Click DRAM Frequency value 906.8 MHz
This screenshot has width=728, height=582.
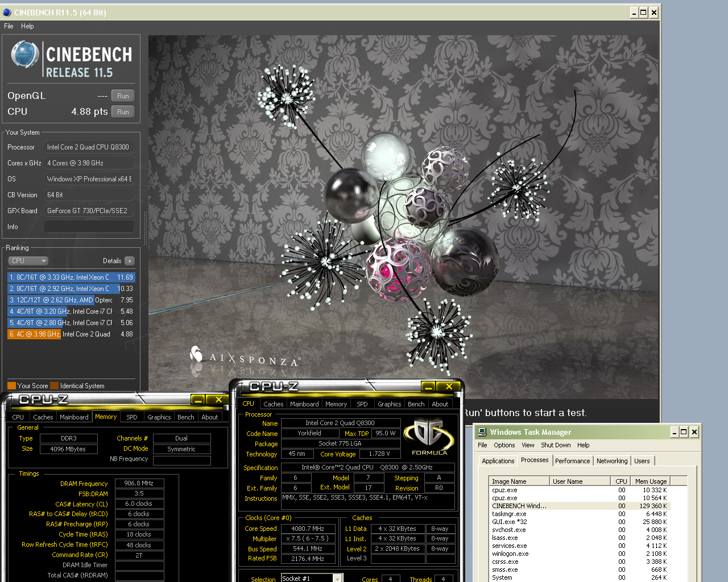coord(139,484)
